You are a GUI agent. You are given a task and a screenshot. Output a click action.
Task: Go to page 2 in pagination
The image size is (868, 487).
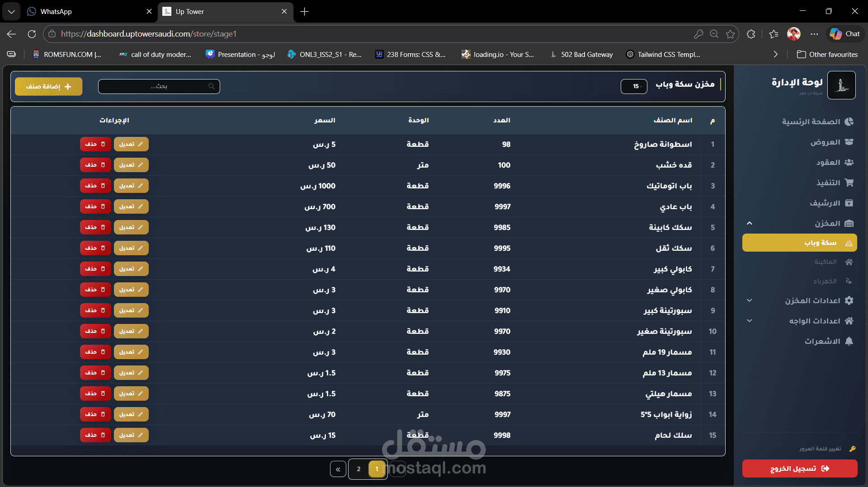(x=359, y=469)
